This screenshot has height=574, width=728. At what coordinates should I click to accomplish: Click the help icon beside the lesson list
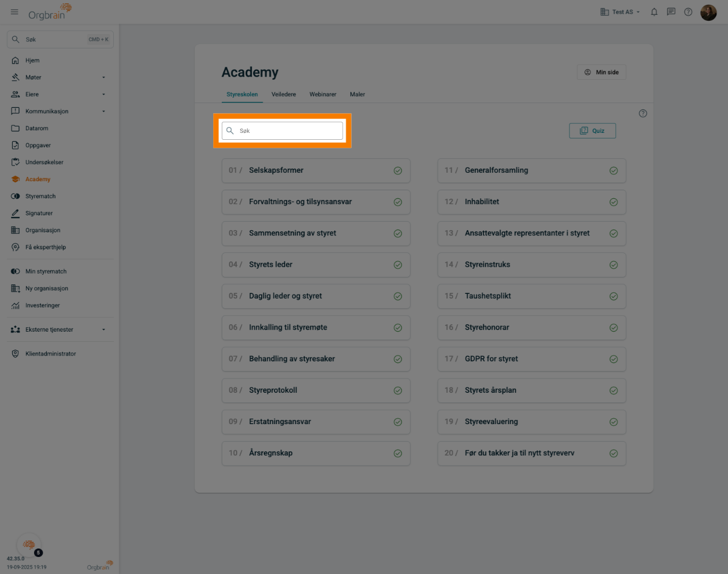[x=643, y=113]
